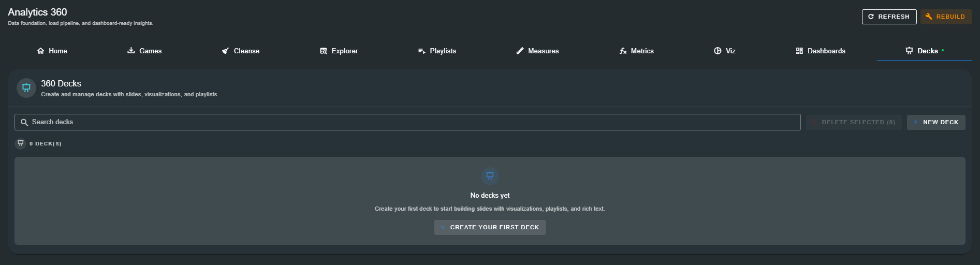Click the deck count icon beside 0 DECK(S)
The image size is (980, 265).
21,143
